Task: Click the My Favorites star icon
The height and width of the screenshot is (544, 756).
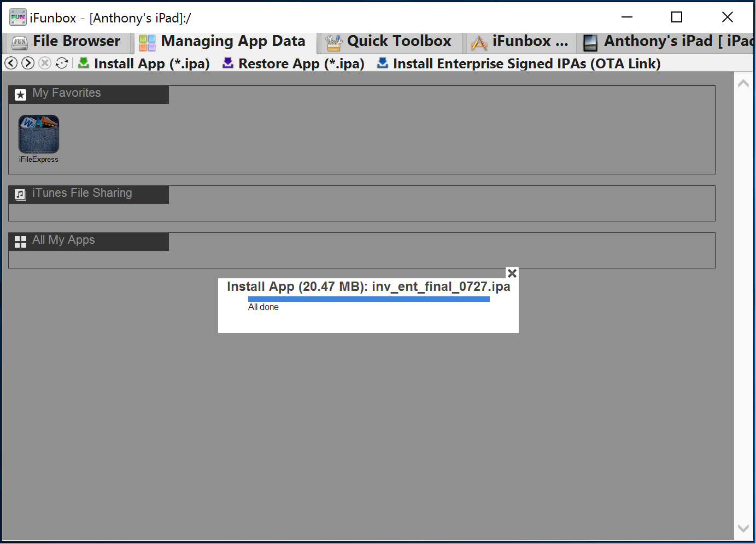Action: (x=20, y=95)
